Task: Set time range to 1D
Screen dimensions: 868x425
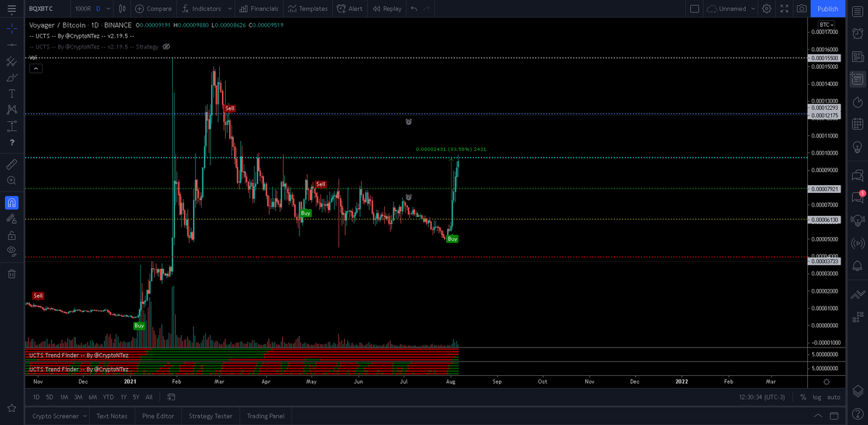Action: (x=37, y=397)
